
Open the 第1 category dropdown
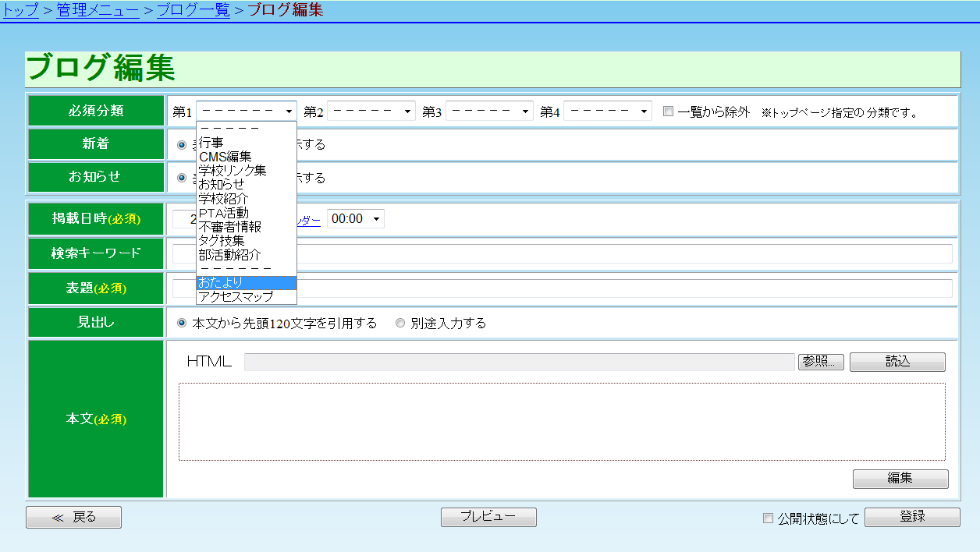pyautogui.click(x=247, y=111)
